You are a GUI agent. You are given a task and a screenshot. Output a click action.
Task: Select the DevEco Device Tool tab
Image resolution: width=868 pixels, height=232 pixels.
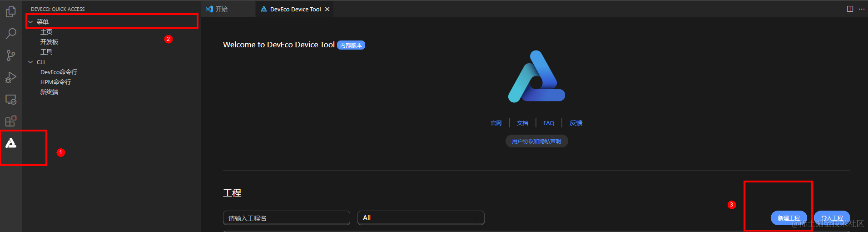pos(295,9)
